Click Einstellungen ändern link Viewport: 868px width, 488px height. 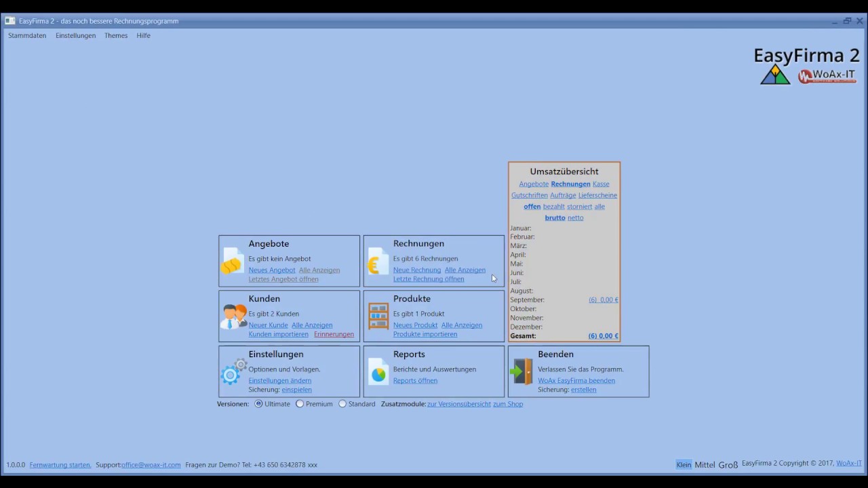(280, 381)
